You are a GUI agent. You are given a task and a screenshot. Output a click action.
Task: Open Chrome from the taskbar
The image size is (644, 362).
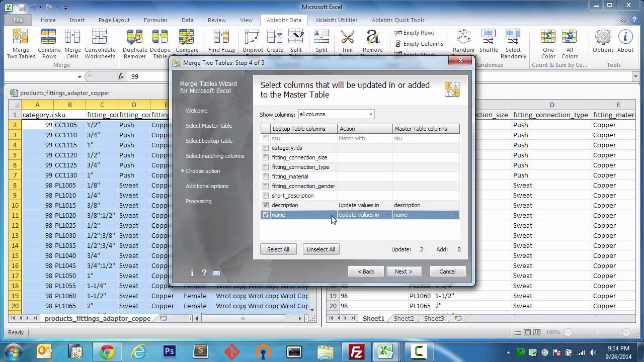pos(106,351)
